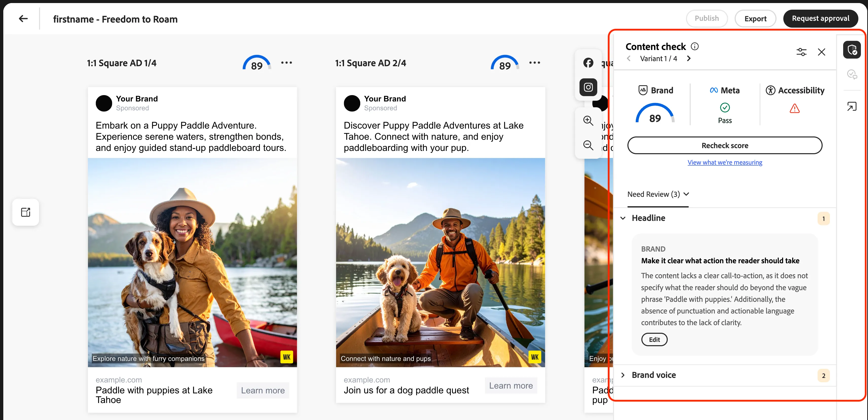
Task: Click the Recheck score button
Action: click(x=725, y=145)
